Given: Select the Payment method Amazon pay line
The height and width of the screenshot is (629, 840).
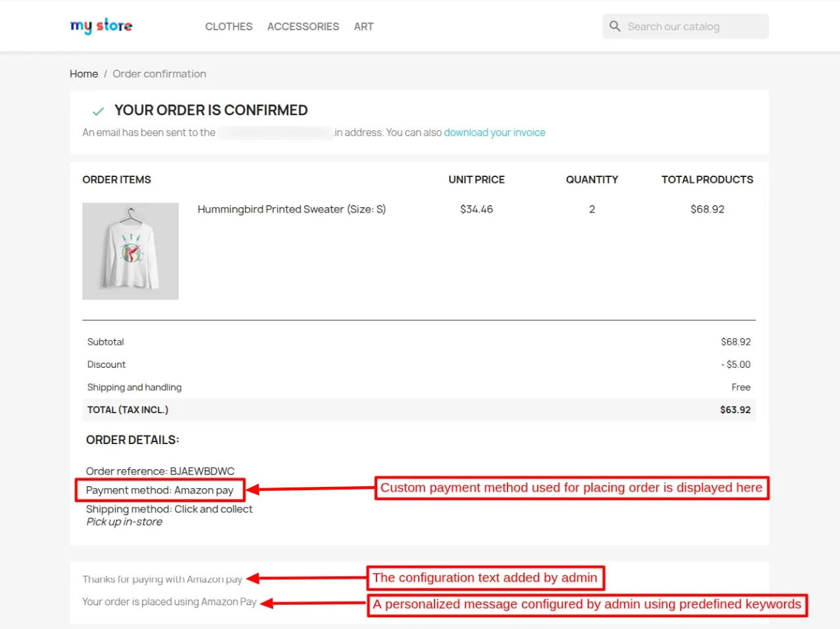Looking at the screenshot, I should click(159, 490).
